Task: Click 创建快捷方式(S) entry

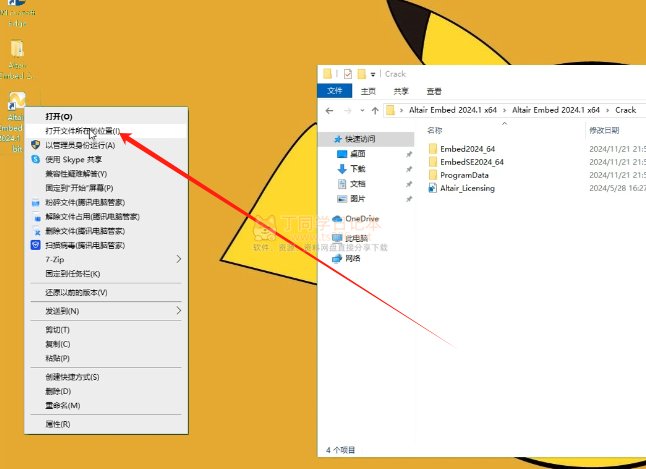Action: click(x=72, y=377)
